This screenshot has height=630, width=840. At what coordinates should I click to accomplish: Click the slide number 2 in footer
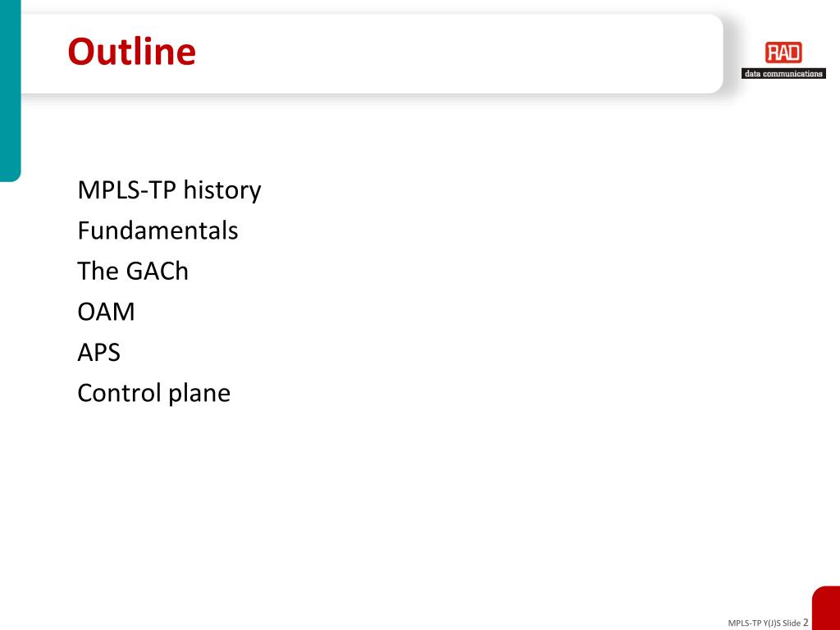click(x=806, y=622)
